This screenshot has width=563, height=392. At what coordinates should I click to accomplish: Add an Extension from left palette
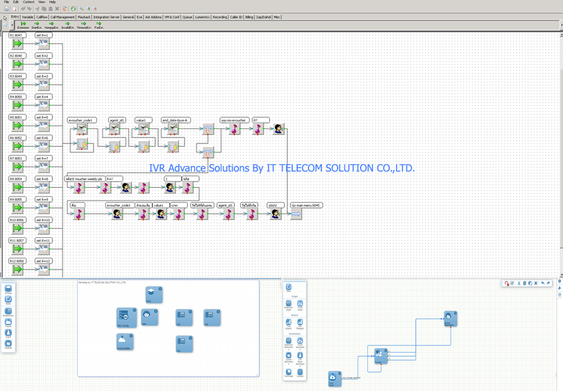point(8,312)
